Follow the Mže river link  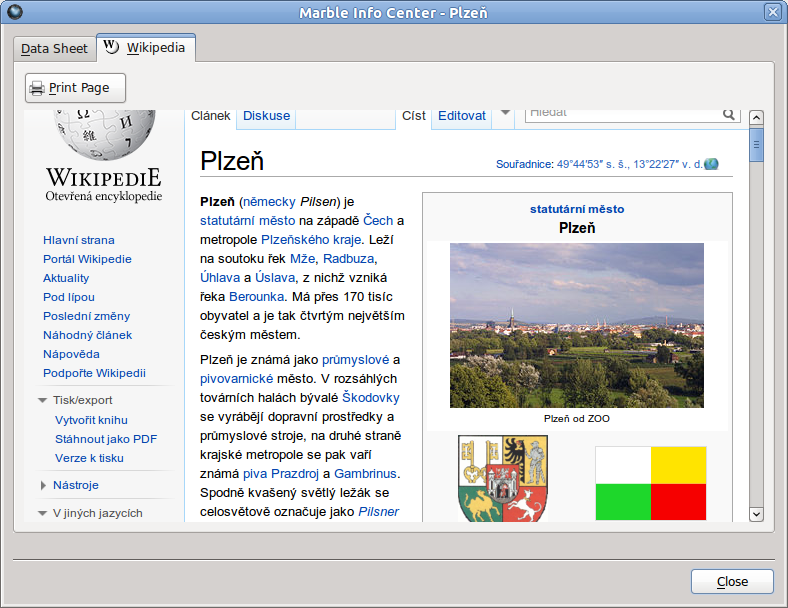(x=303, y=259)
